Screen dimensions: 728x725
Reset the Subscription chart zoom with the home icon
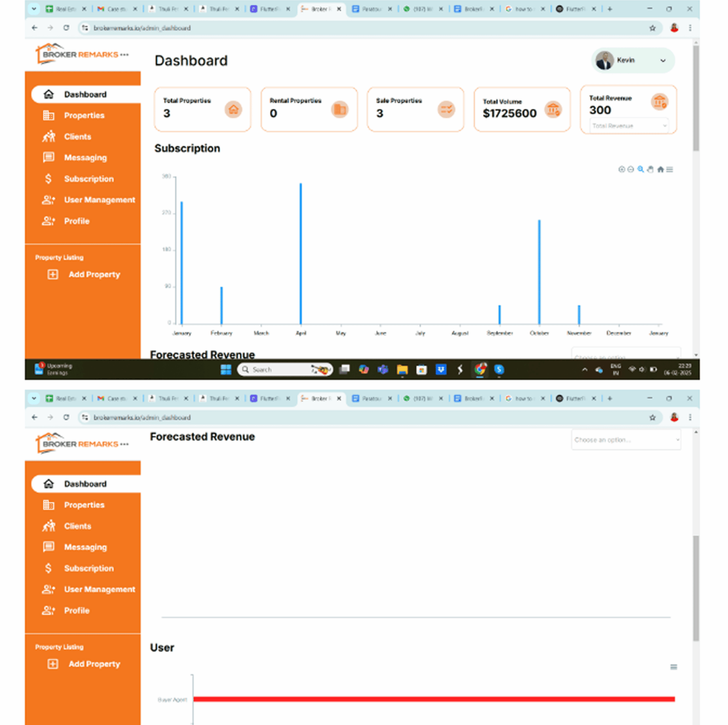point(660,169)
